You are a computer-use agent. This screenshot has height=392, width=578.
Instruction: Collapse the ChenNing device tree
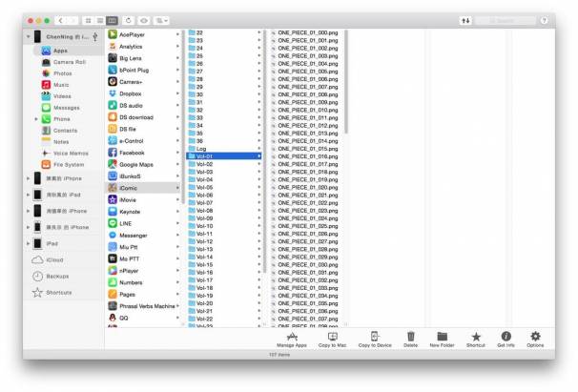click(29, 37)
